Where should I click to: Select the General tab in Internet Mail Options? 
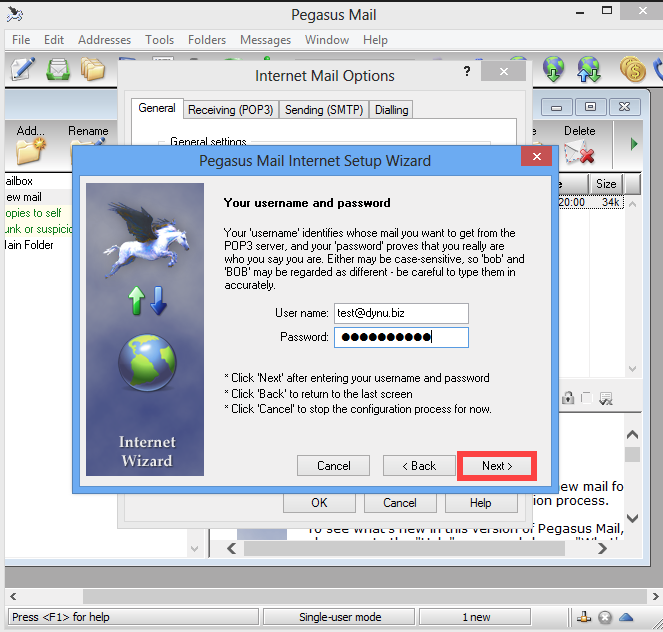pyautogui.click(x=157, y=108)
